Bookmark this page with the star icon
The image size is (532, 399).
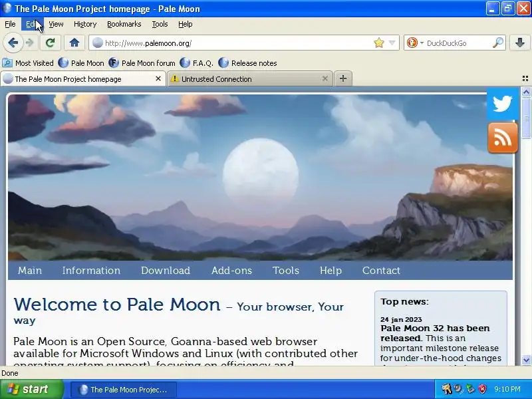[378, 43]
